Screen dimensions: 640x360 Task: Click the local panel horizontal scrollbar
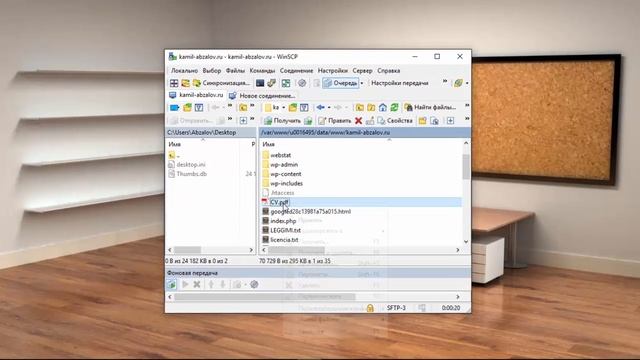pos(187,250)
